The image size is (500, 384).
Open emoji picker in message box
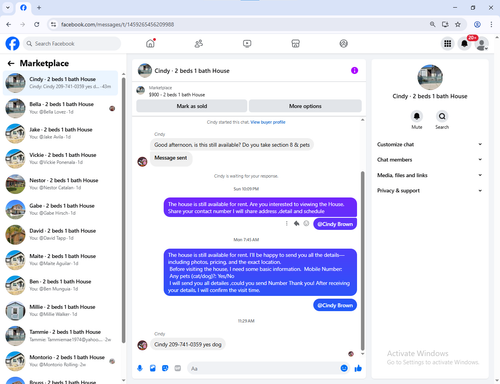(344, 368)
